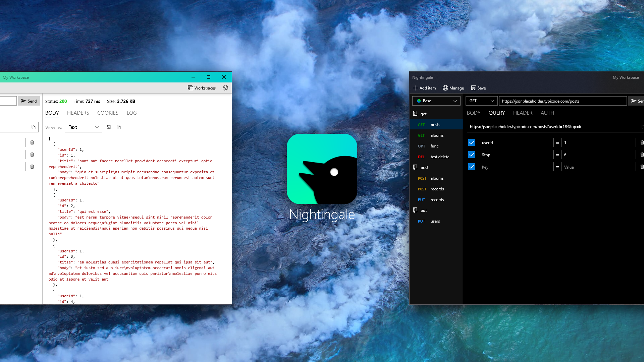The height and width of the screenshot is (362, 644).
Task: Disable the $top query parameter checkbox
Action: 471,155
